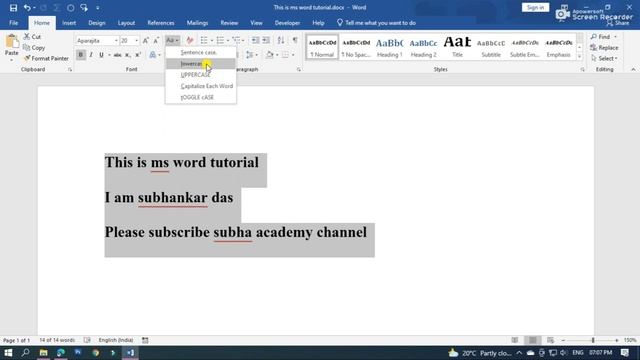
Task: Open the References ribbon tab
Action: [161, 23]
